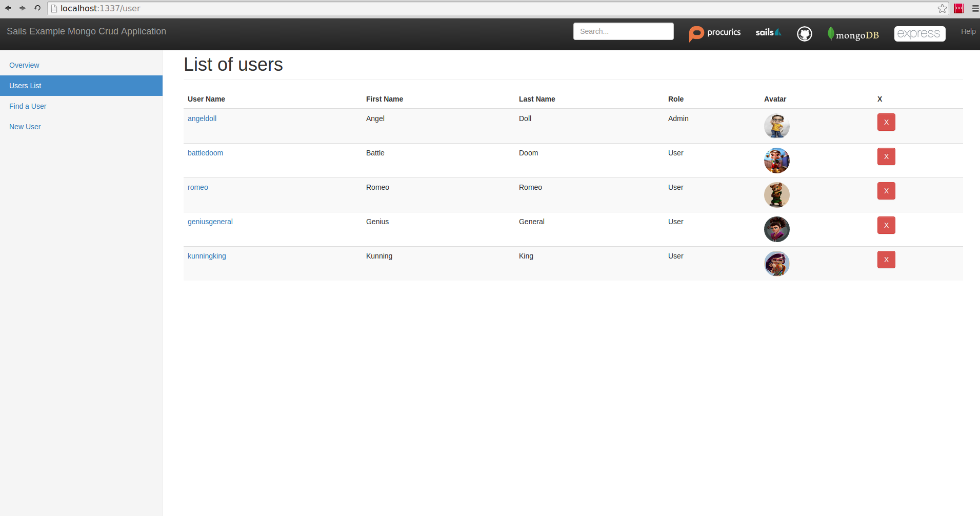Click the first name cell 'Angel'

375,118
